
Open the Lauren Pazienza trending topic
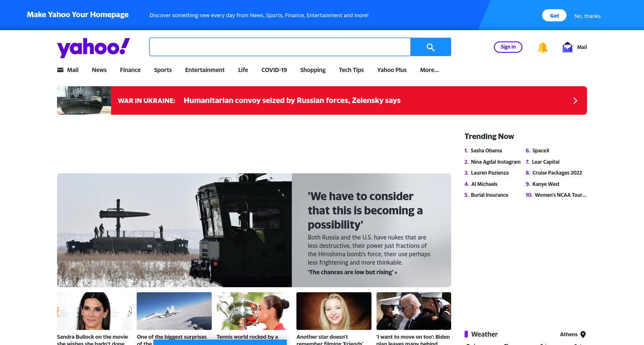[490, 173]
